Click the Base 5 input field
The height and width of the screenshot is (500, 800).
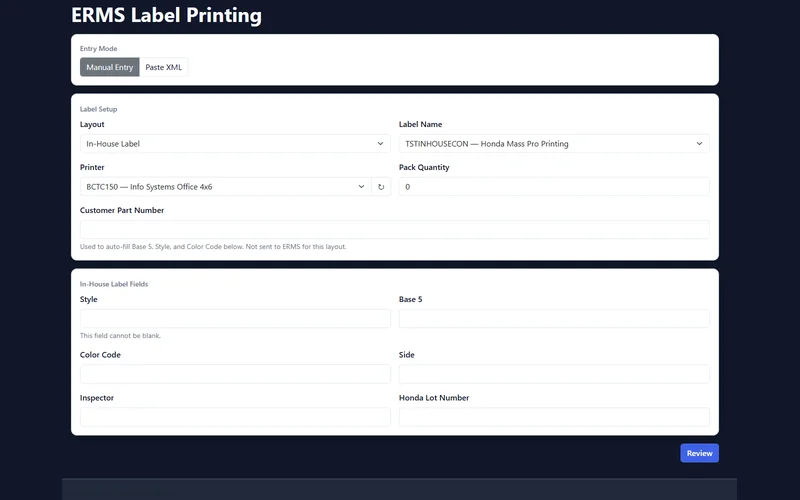click(554, 318)
